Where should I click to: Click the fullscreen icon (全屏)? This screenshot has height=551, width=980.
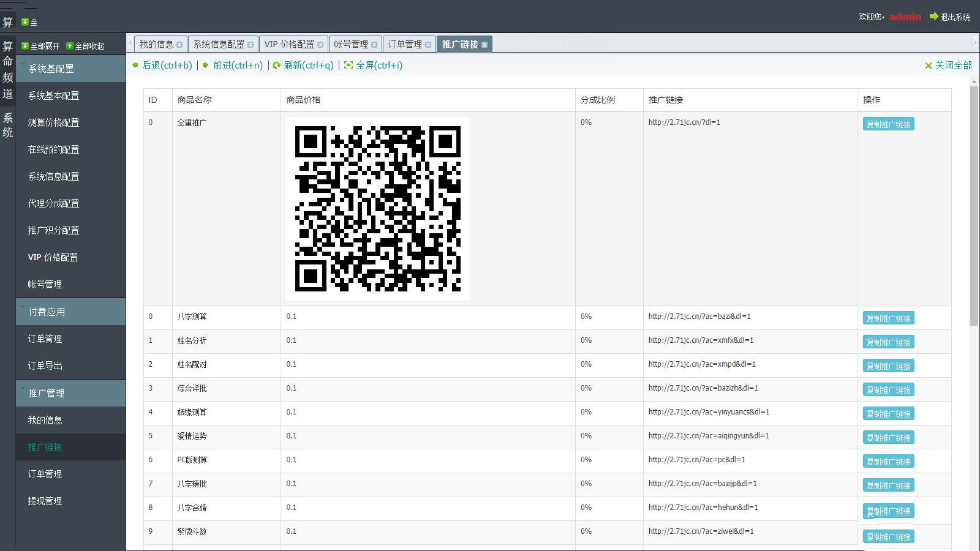[x=349, y=66]
